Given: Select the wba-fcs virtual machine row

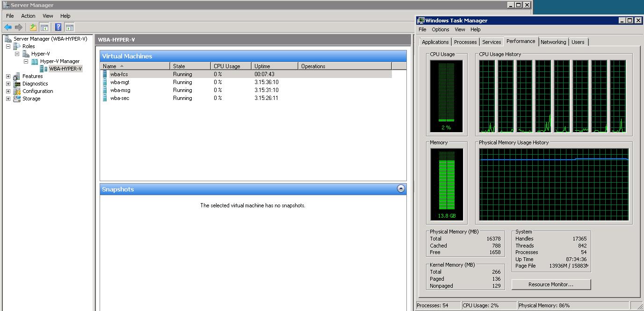Looking at the screenshot, I should click(246, 74).
